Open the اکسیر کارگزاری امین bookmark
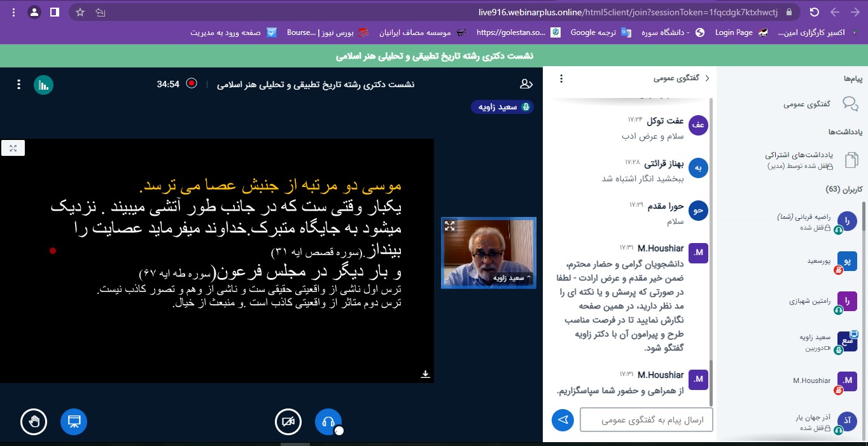This screenshot has width=868, height=446. pos(819,32)
